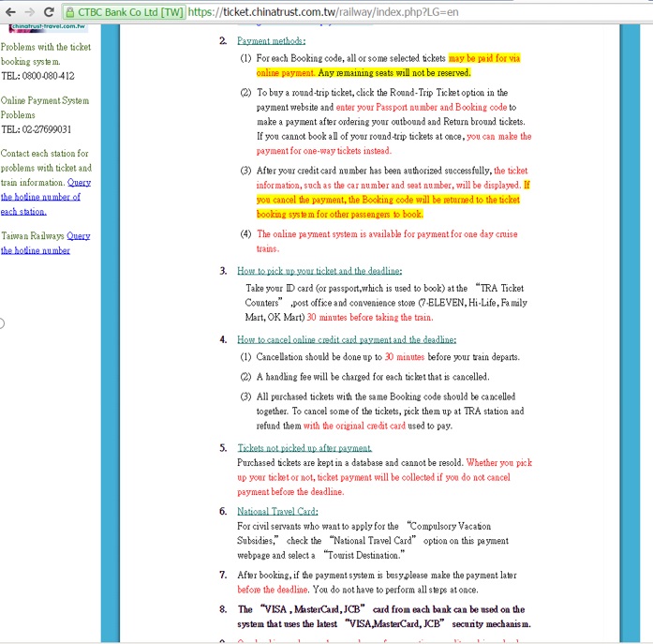Click 'A handling fee will be charged' sentence
Screen dimensions: 653x644
coord(373,377)
